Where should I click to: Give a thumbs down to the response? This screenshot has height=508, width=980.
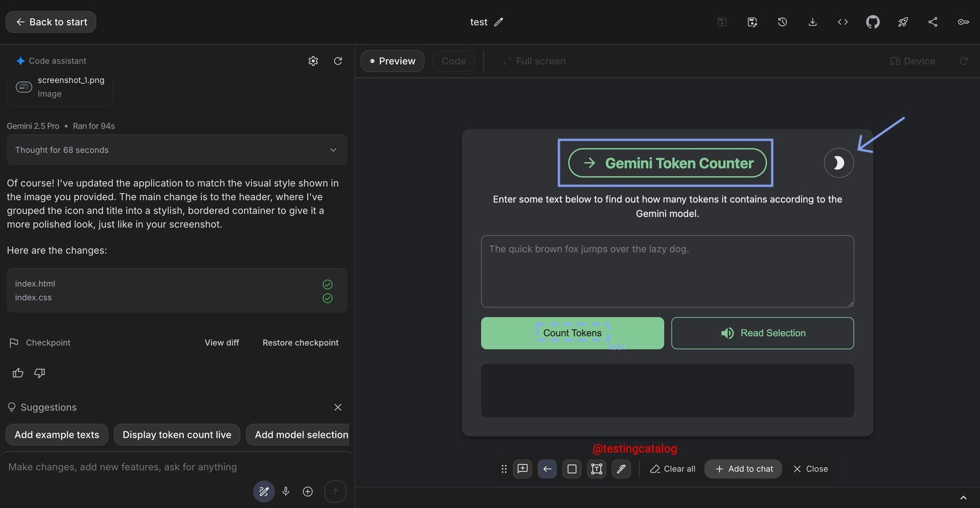point(39,373)
